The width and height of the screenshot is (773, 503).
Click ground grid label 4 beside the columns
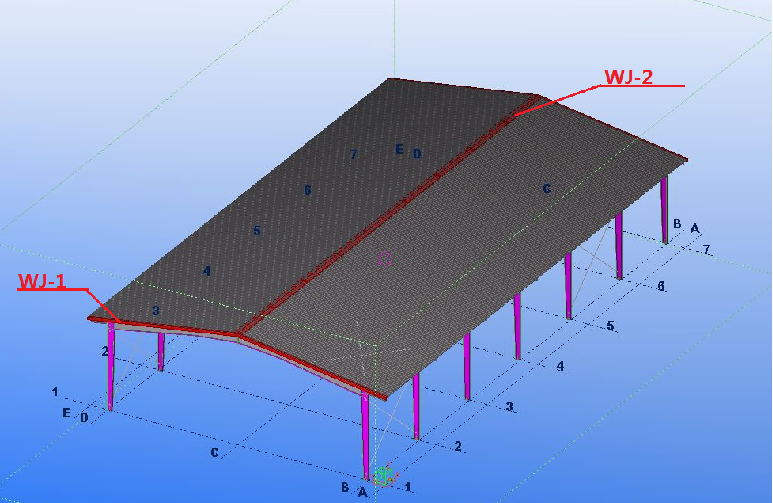tap(560, 366)
